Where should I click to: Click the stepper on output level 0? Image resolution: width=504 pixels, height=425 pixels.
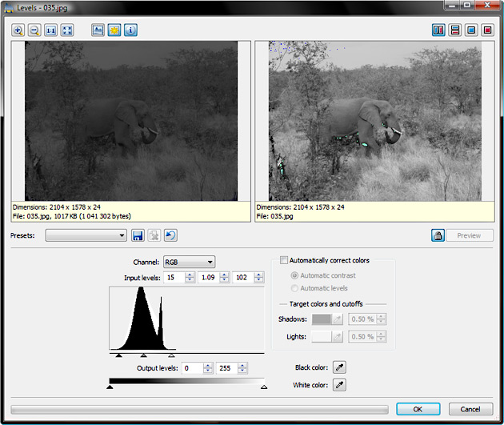[208, 368]
